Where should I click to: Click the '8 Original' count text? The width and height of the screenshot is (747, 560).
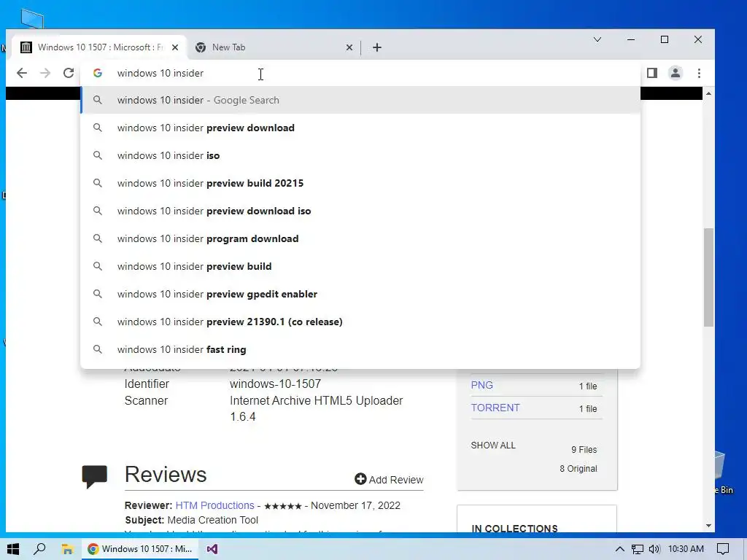[x=578, y=469]
